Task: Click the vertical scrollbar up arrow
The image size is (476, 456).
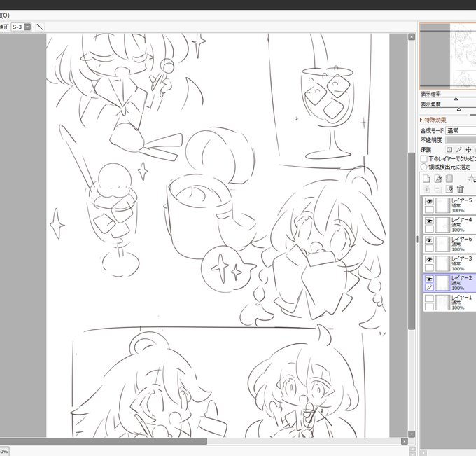Action: (412, 36)
